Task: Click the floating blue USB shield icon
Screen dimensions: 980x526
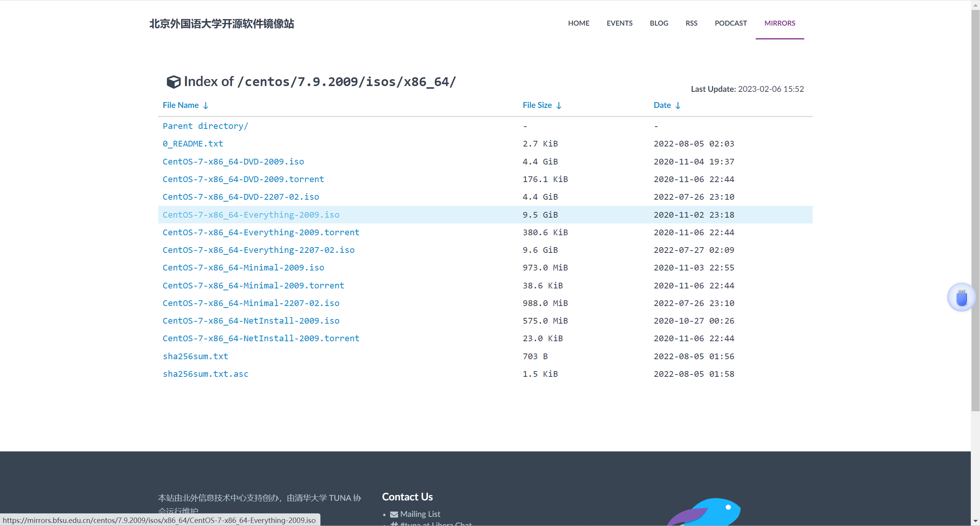Action: 961,298
